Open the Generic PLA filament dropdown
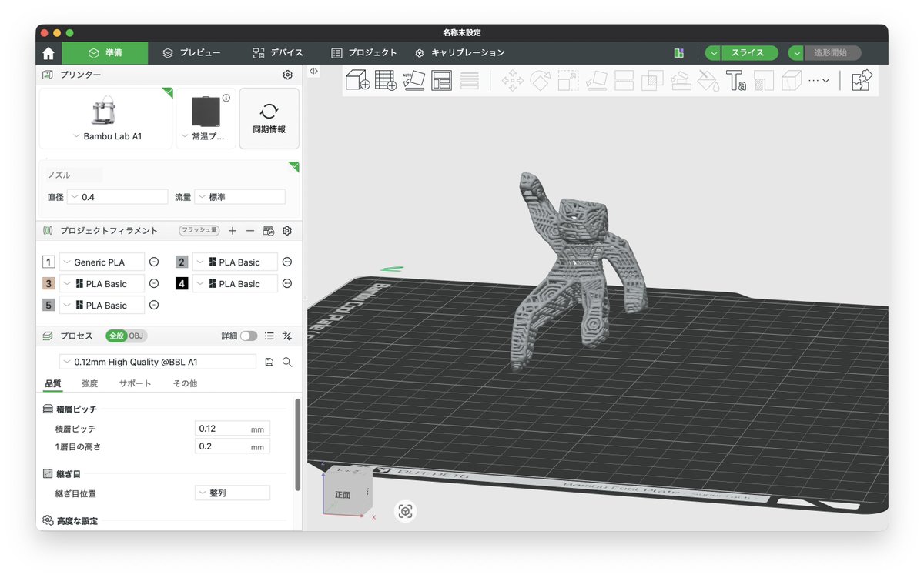The height and width of the screenshot is (578, 924). [x=102, y=262]
